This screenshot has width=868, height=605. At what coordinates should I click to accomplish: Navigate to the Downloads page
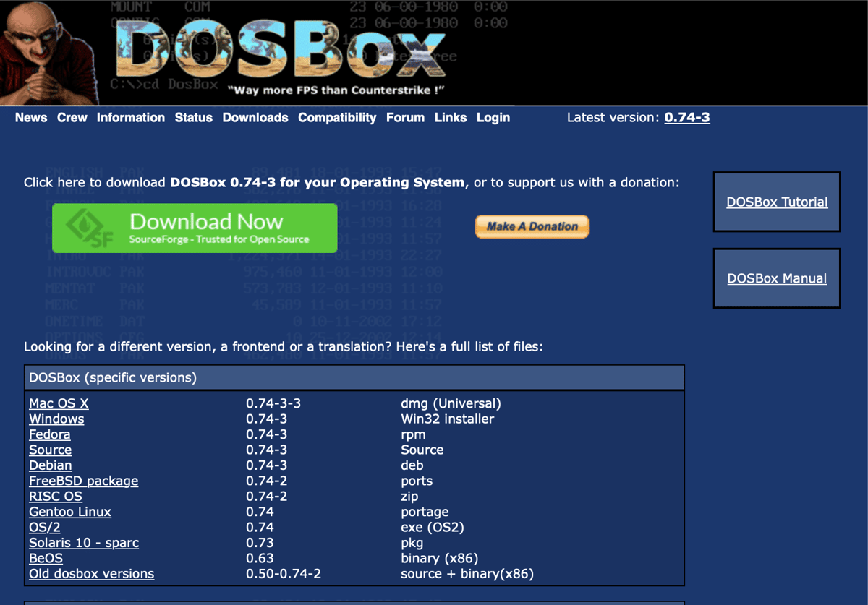coord(255,117)
